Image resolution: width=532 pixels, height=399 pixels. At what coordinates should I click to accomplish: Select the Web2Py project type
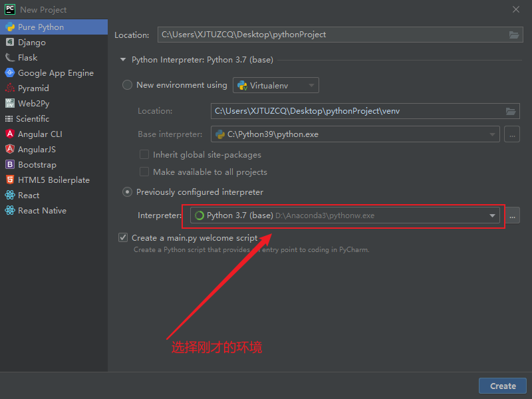pyautogui.click(x=54, y=103)
